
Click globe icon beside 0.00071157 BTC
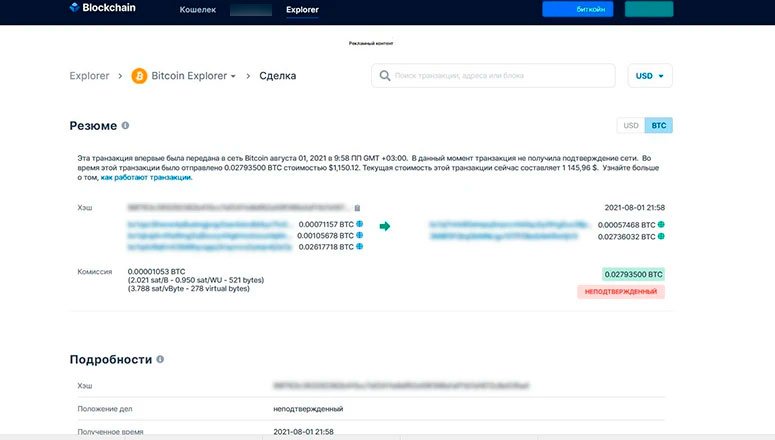point(359,223)
